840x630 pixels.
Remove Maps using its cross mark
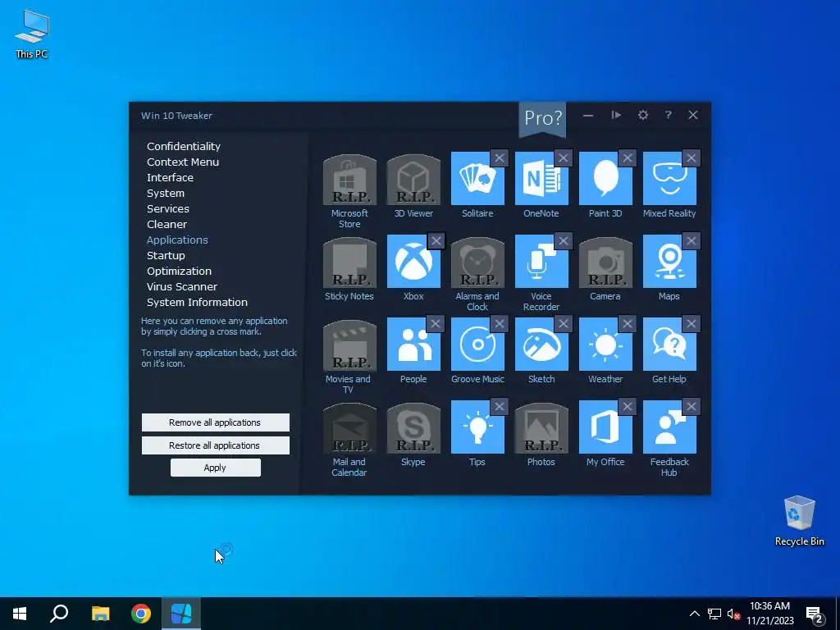(x=691, y=241)
